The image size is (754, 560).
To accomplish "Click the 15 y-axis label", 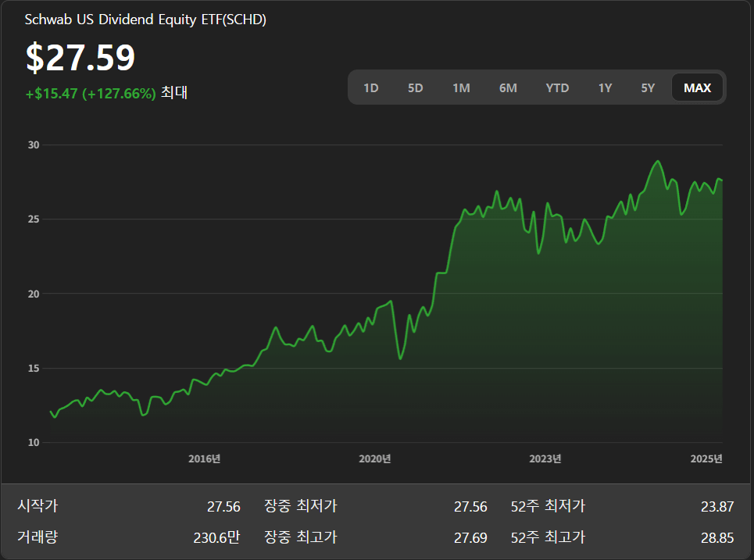I will [x=34, y=368].
